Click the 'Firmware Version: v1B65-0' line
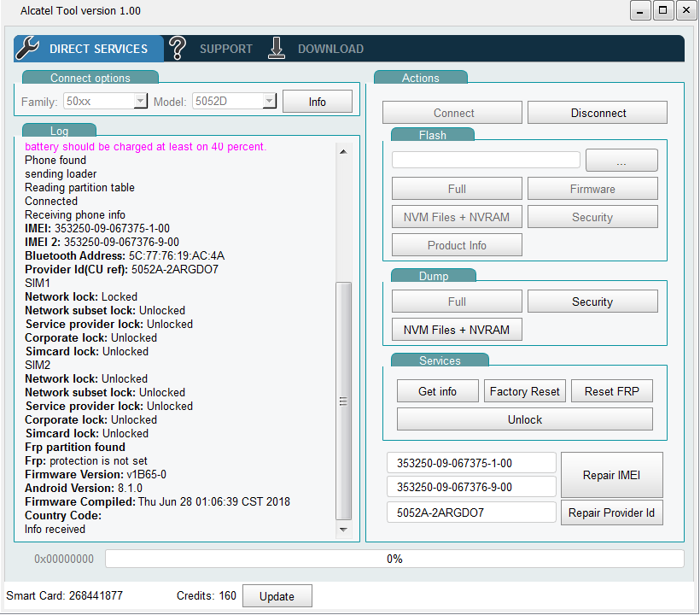 tap(96, 474)
